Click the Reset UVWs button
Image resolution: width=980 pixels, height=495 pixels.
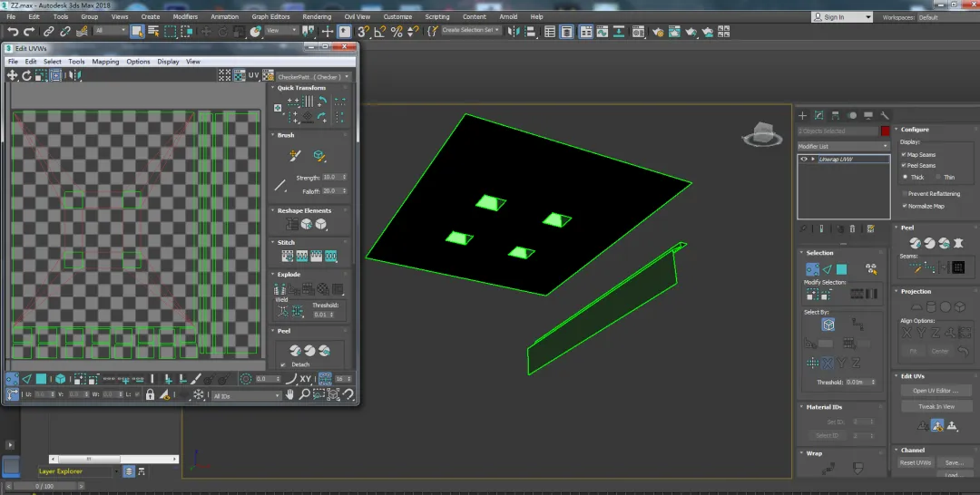(915, 462)
